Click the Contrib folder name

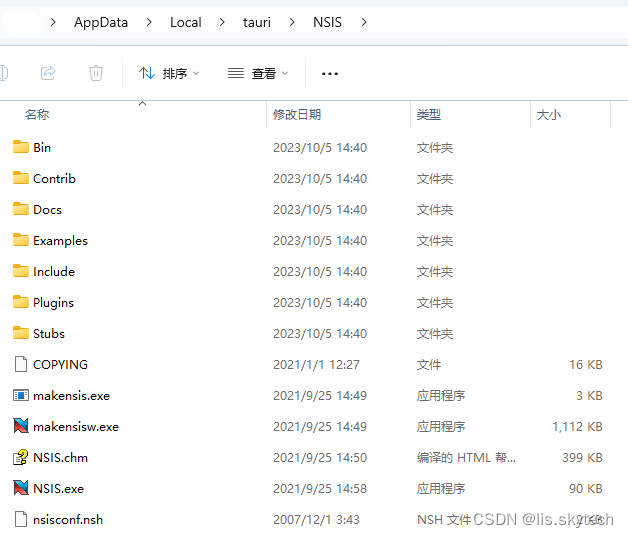coord(54,178)
